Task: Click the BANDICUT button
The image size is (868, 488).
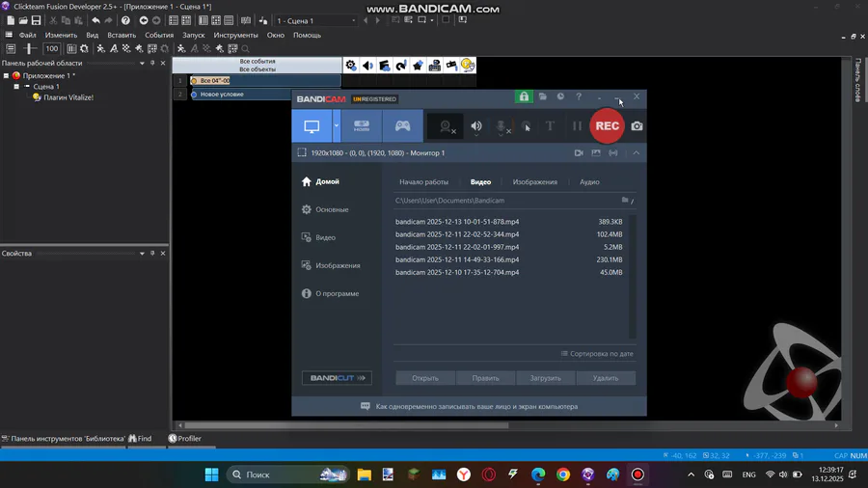Action: click(x=338, y=378)
